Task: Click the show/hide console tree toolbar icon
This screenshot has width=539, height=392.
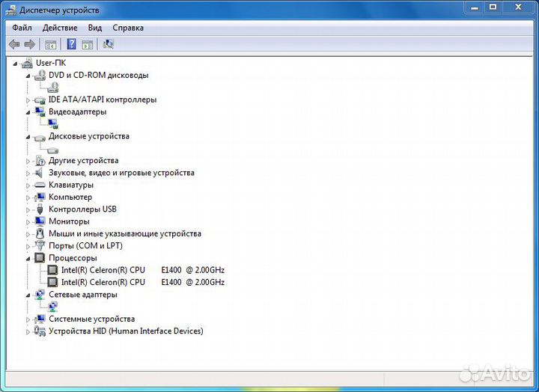Action: pyautogui.click(x=51, y=44)
